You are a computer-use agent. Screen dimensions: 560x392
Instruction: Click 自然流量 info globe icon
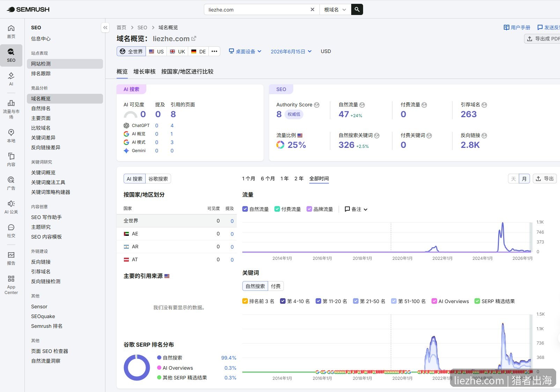[x=362, y=105]
